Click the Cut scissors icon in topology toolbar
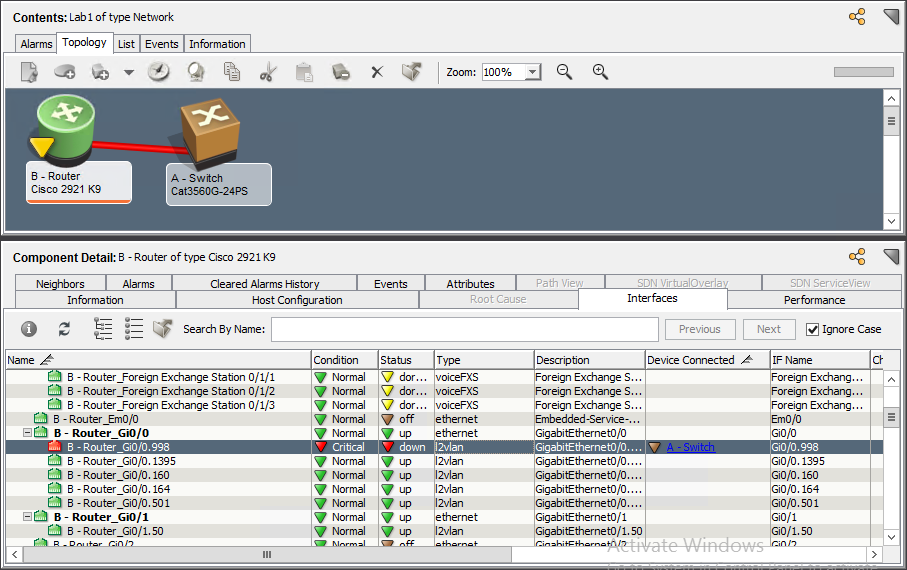Image resolution: width=907 pixels, height=570 pixels. click(x=267, y=72)
